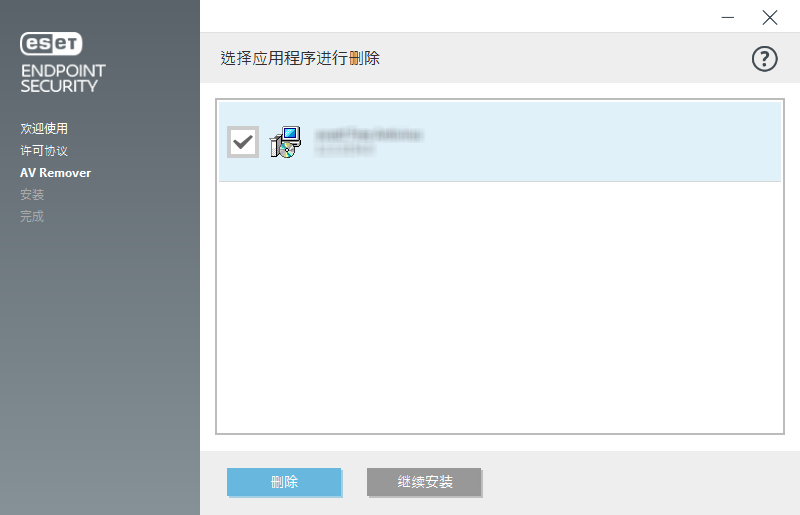800x515 pixels.
Task: Click the empty white area of the application list
Action: click(500, 307)
